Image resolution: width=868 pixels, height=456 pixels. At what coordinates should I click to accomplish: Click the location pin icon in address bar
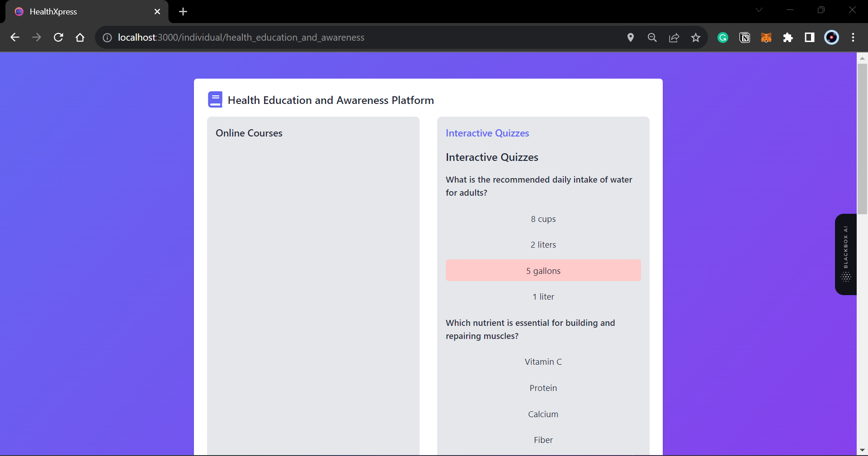click(x=631, y=38)
